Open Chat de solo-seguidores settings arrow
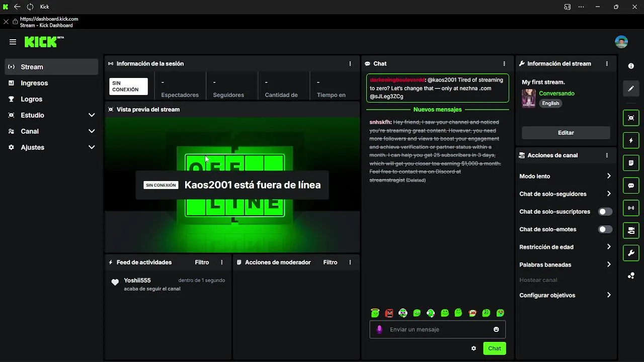The height and width of the screenshot is (362, 644). pyautogui.click(x=609, y=194)
